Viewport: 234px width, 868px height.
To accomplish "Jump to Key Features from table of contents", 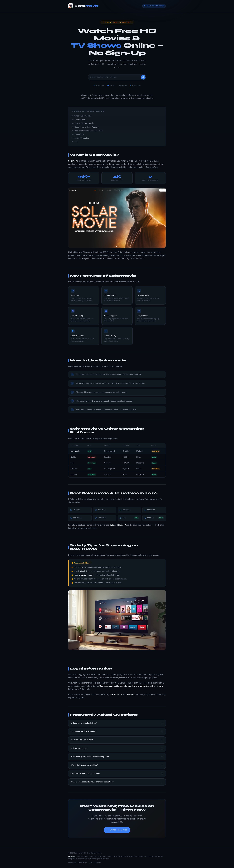I will coord(80,120).
